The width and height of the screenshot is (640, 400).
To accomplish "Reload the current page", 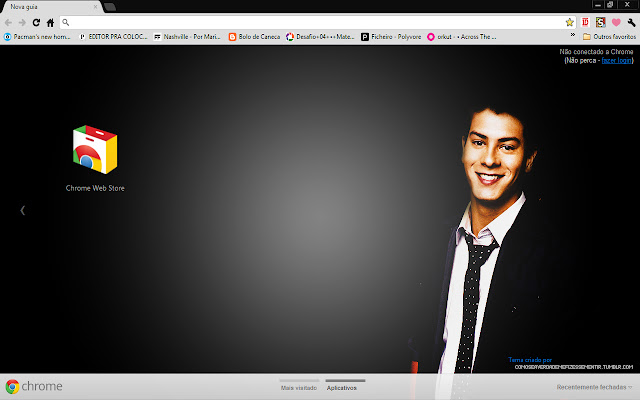I will pos(36,22).
